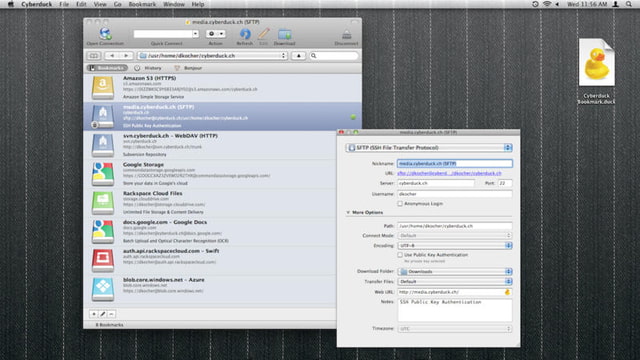Viewport: 640px width, 360px height.
Task: Open the Transfer Files dropdown
Action: point(455,282)
